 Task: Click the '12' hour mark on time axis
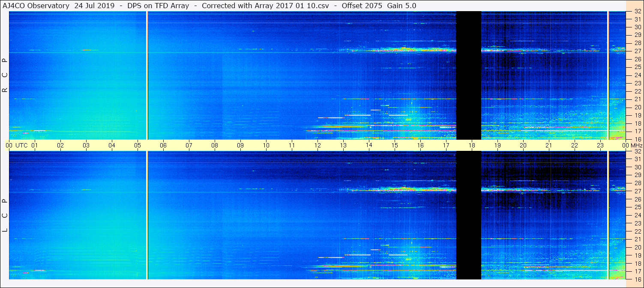[x=318, y=145]
